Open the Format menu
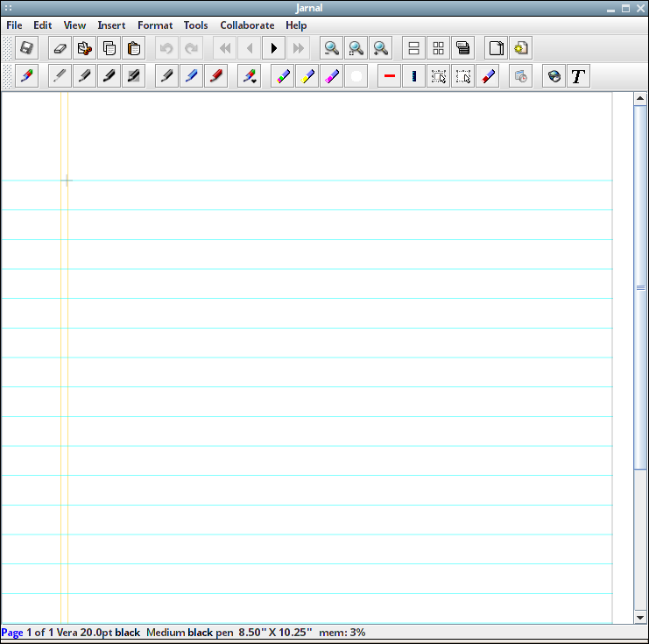Image resolution: width=649 pixels, height=644 pixels. [155, 25]
